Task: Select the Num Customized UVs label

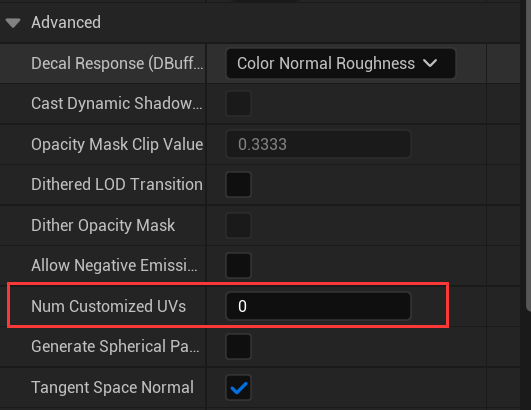Action: tap(108, 306)
